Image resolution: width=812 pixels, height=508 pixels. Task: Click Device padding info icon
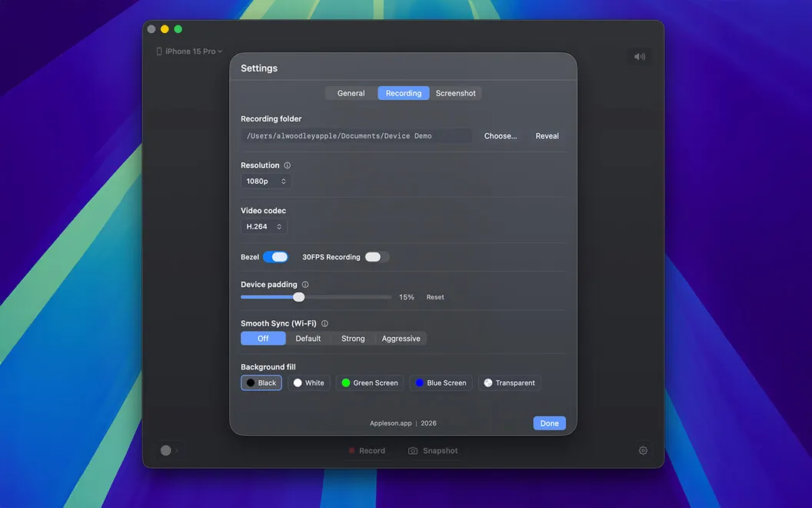point(305,285)
